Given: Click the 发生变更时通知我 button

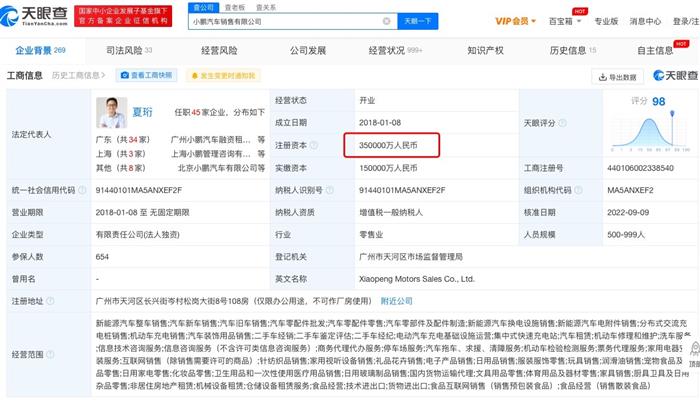Looking at the screenshot, I should tap(224, 75).
